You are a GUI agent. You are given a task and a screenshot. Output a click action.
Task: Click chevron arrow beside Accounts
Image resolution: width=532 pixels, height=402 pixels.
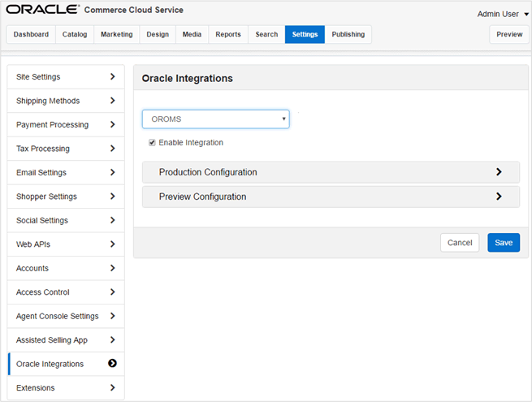(113, 268)
